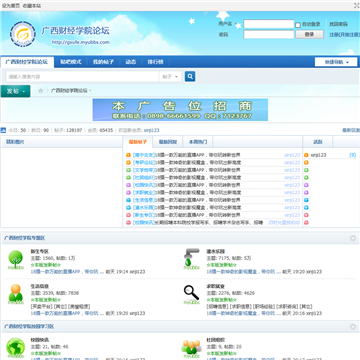Open the 新生专区 green tree icon
The height and width of the screenshot is (360, 360).
[16, 260]
